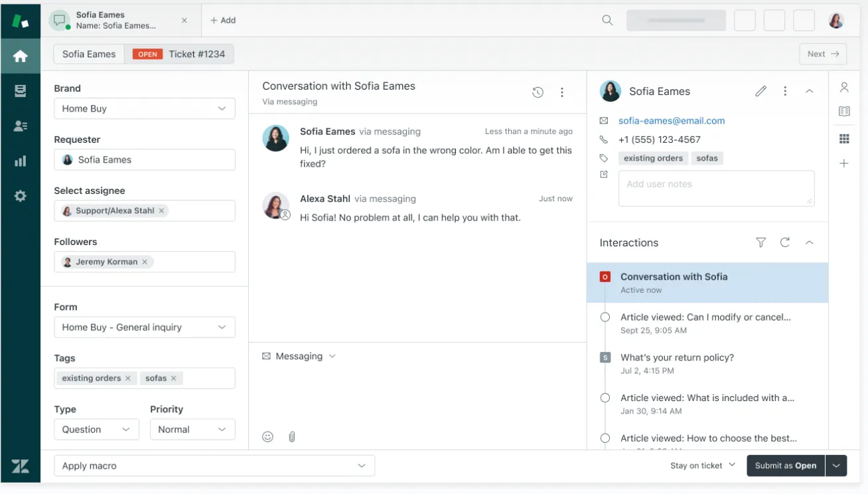Show conversation event history clock icon
The height and width of the screenshot is (494, 868).
click(x=538, y=92)
